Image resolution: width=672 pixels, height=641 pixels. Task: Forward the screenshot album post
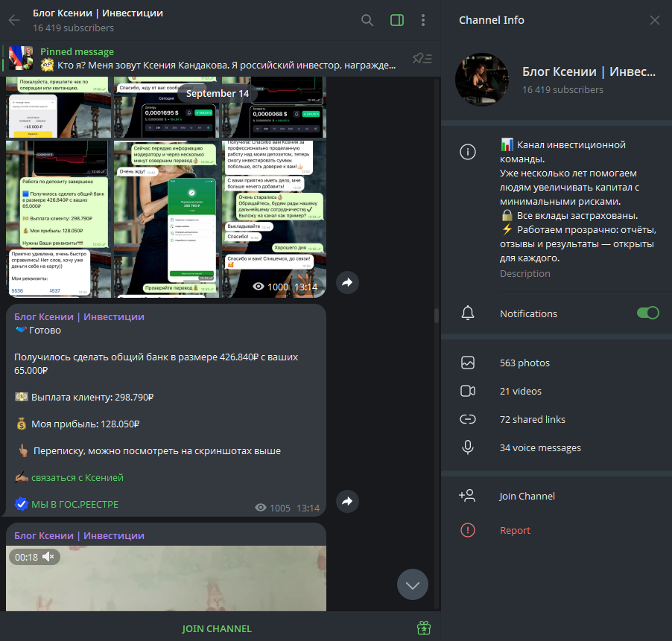346,282
